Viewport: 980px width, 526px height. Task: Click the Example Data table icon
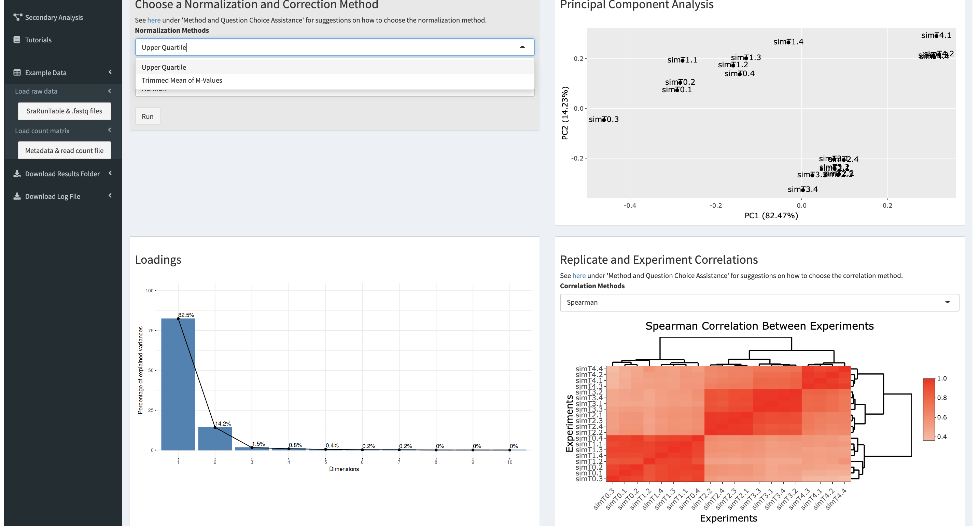(17, 72)
